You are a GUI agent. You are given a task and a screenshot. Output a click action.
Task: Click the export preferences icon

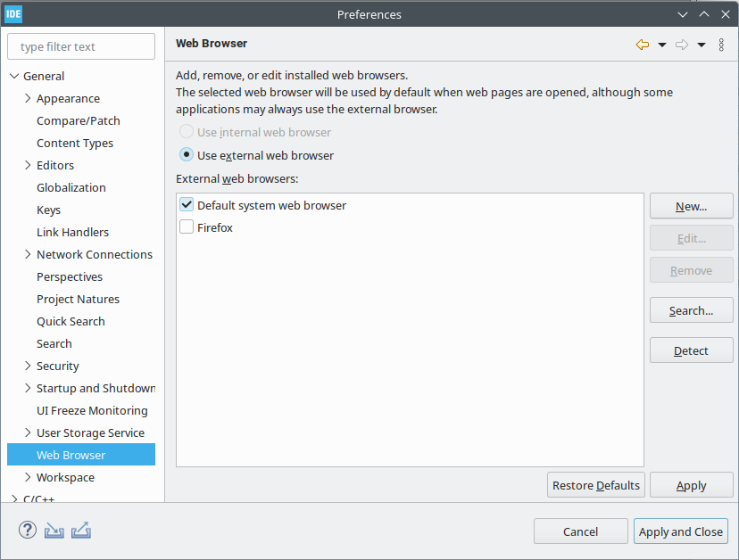[81, 530]
